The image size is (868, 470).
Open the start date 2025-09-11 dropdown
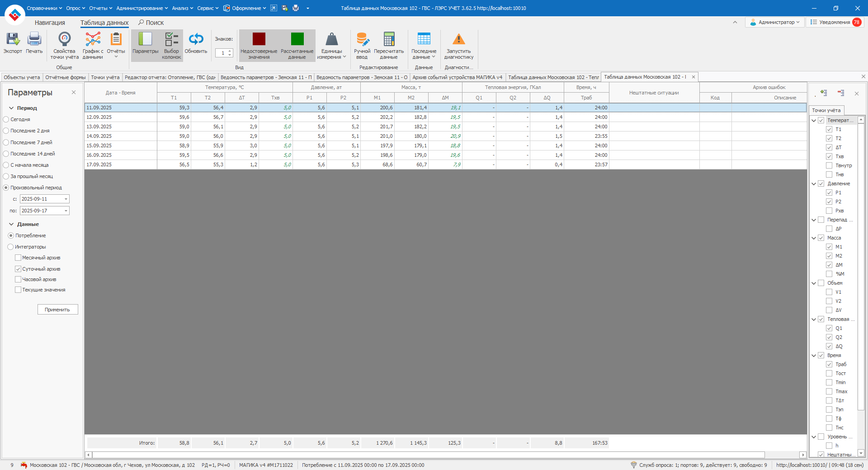tap(66, 199)
